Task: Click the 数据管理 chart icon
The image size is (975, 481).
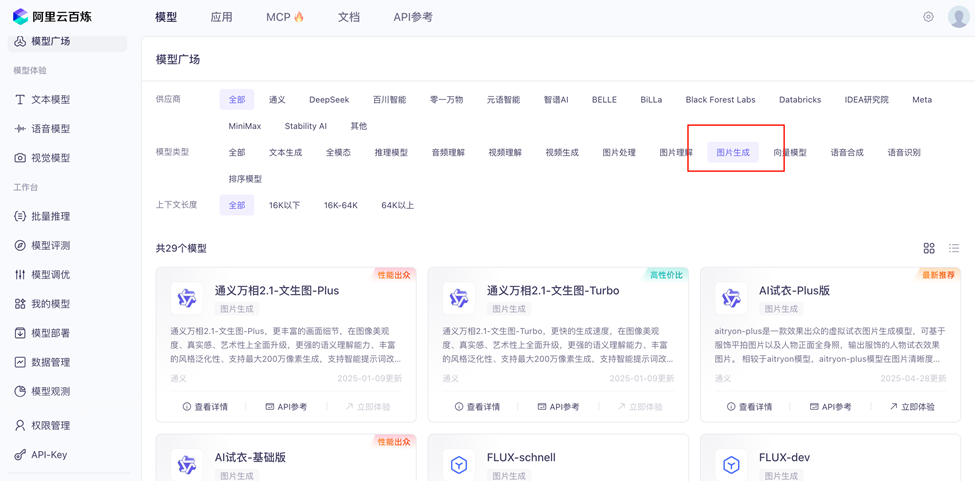Action: coord(20,362)
